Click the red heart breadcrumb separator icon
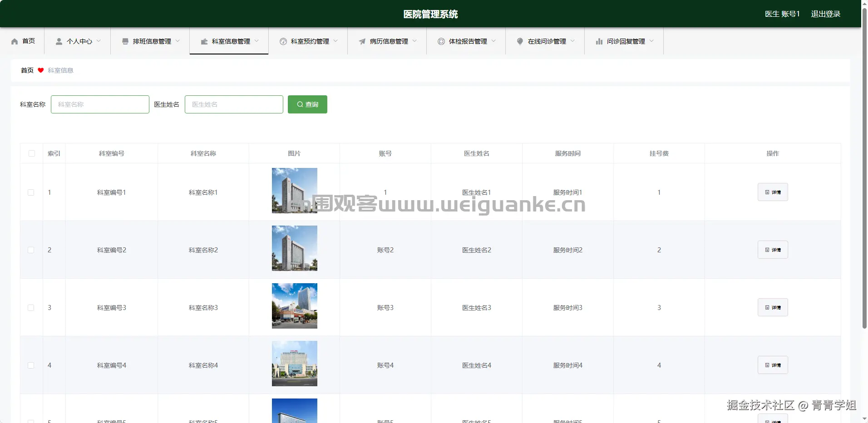Viewport: 868px width, 423px height. [41, 70]
